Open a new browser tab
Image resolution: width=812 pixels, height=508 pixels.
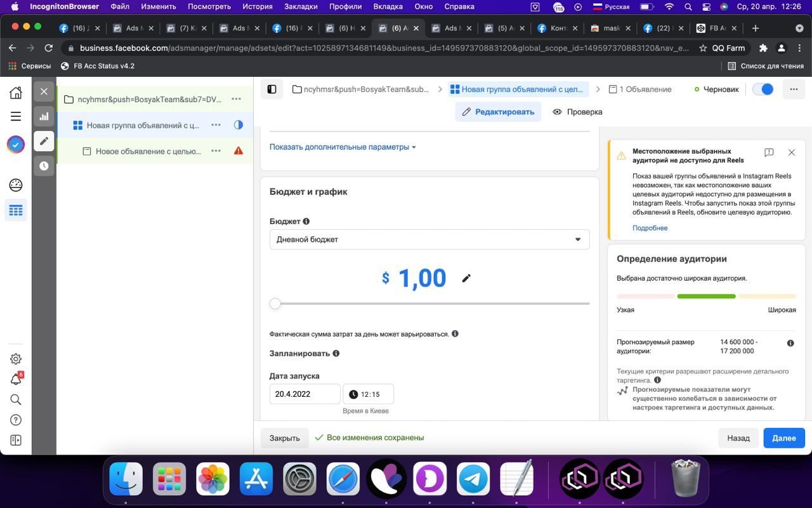point(755,28)
